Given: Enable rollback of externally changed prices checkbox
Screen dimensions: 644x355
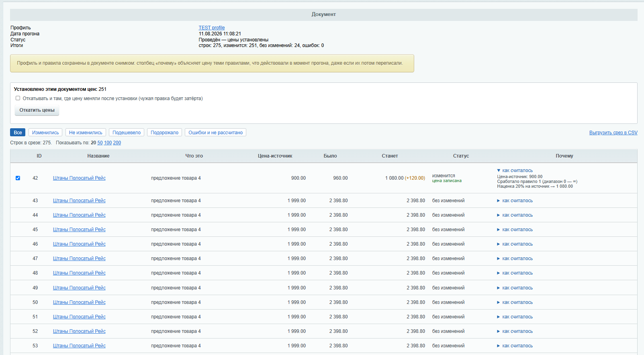Looking at the screenshot, I should pyautogui.click(x=18, y=98).
